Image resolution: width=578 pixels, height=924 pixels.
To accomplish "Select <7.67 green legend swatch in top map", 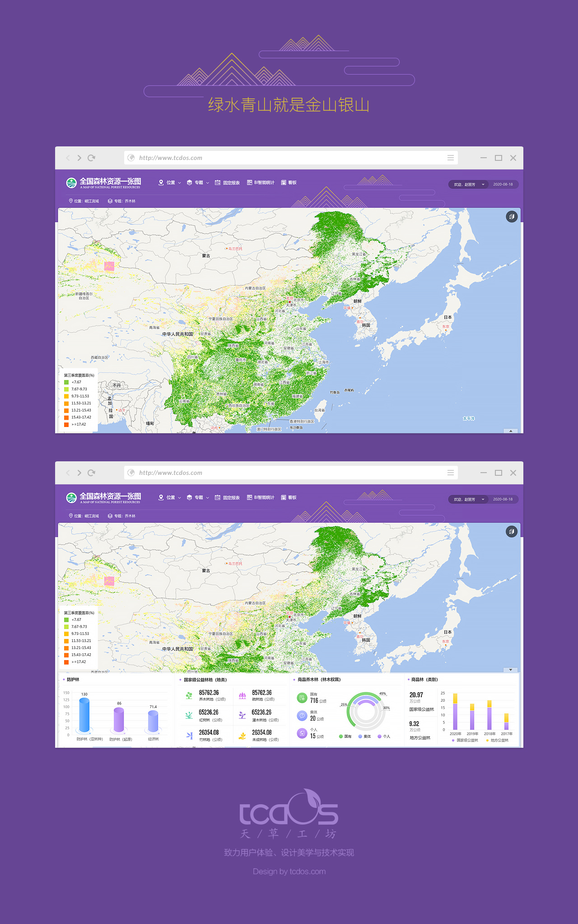I will coord(66,382).
